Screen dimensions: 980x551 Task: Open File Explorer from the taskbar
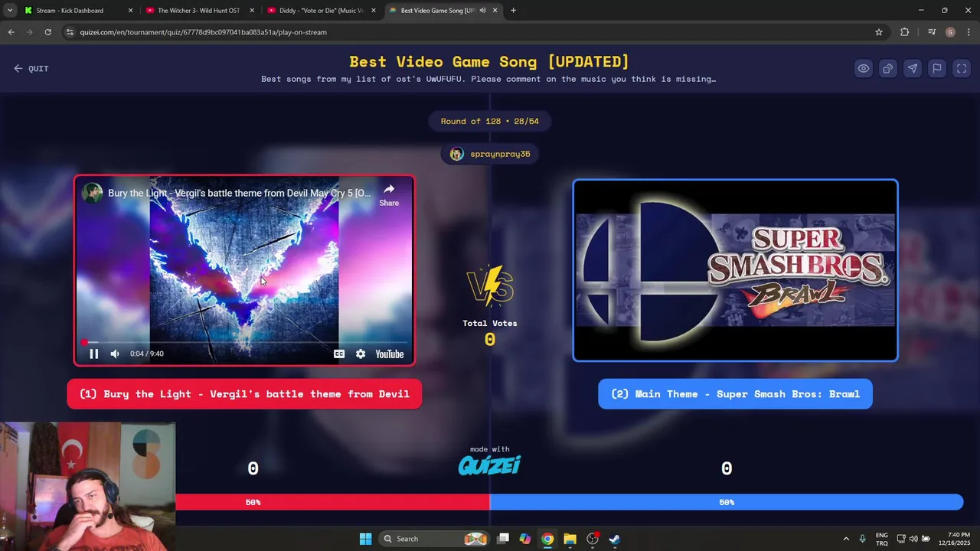(570, 539)
